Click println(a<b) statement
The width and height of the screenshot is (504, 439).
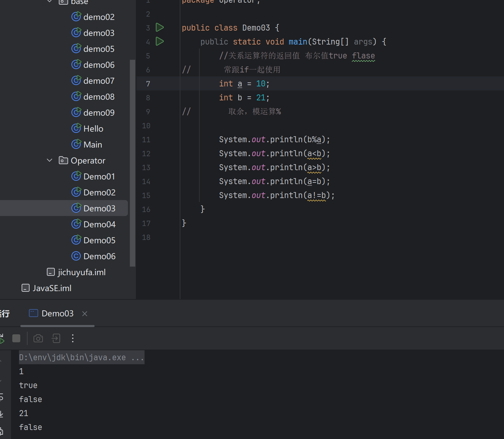[274, 154]
